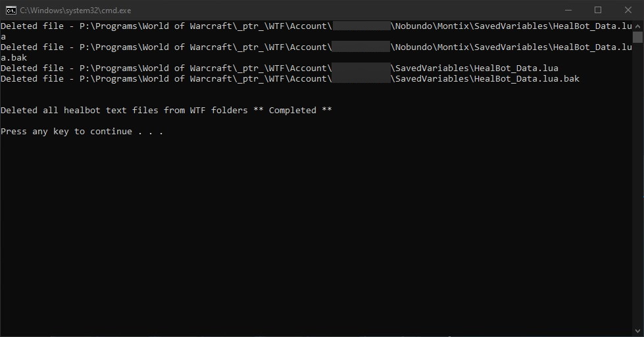Click the redacted account block on the third Deleted line
The width and height of the screenshot is (644, 337).
pos(361,68)
